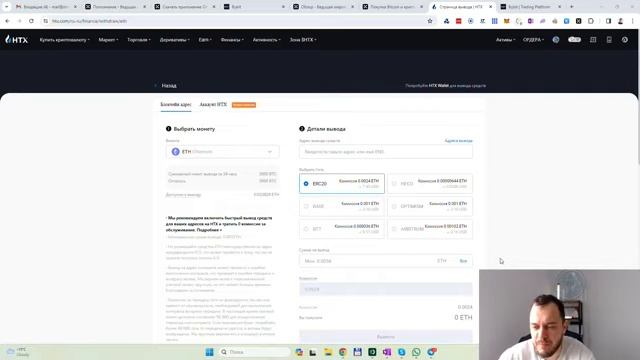Open Skype from the taskbar
The width and height of the screenshot is (640, 360).
(x=402, y=352)
